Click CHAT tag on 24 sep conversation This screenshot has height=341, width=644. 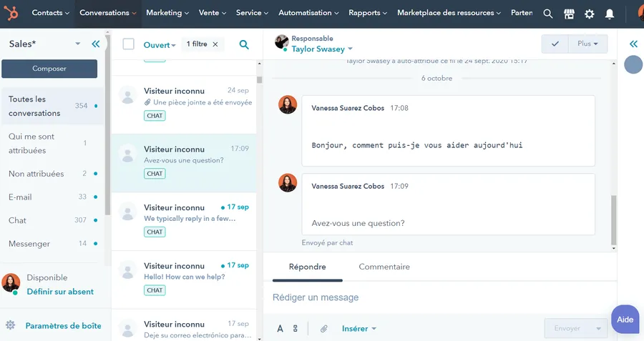pos(155,116)
